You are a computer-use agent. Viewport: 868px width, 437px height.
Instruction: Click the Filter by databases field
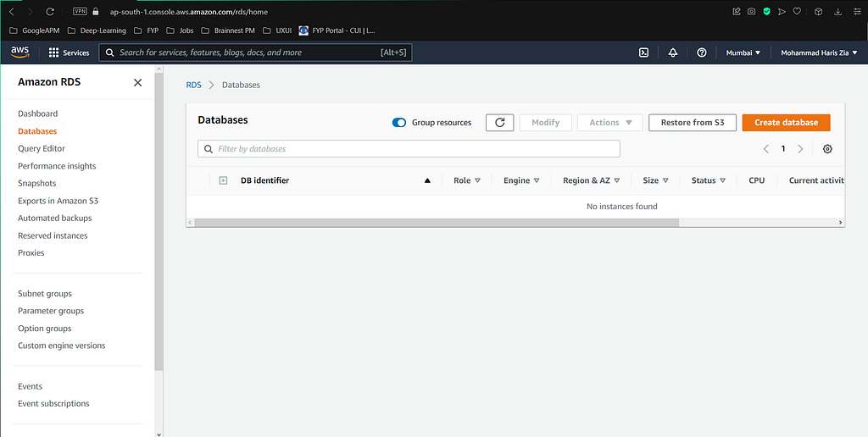(x=409, y=149)
